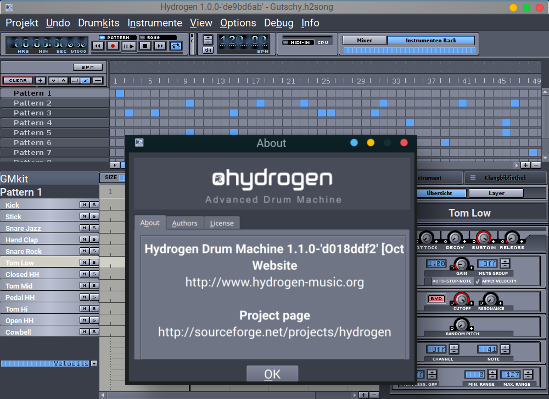The width and height of the screenshot is (549, 399).
Task: Start recording with the red record button
Action: pyautogui.click(x=113, y=46)
